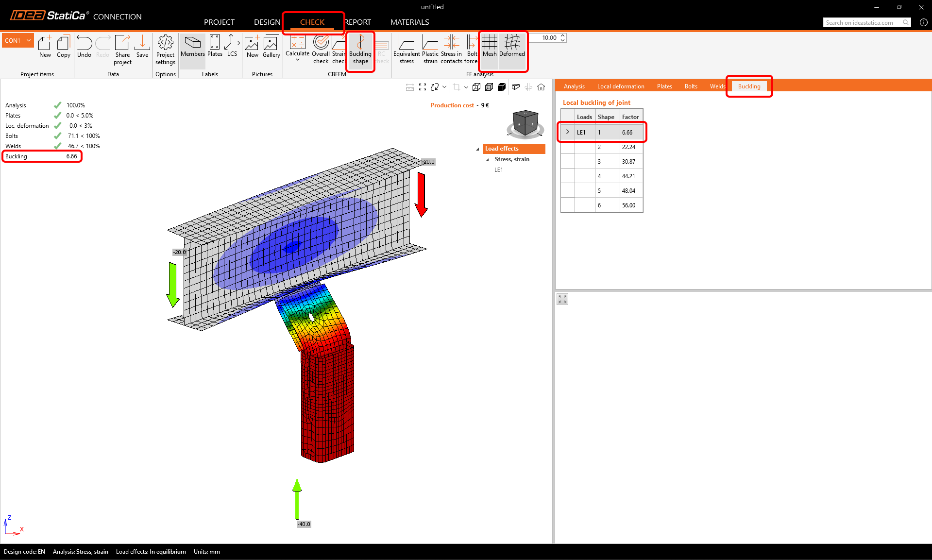Reset view with the home icon

541,87
